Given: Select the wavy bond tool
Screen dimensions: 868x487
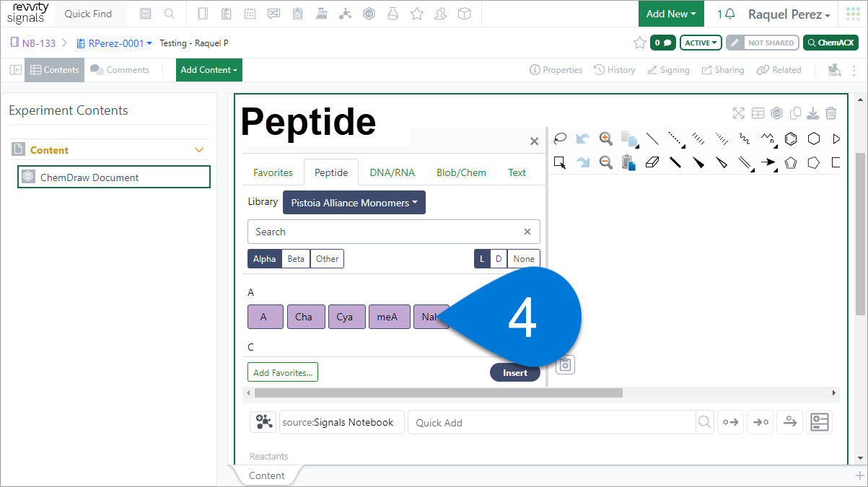Looking at the screenshot, I should tap(744, 139).
